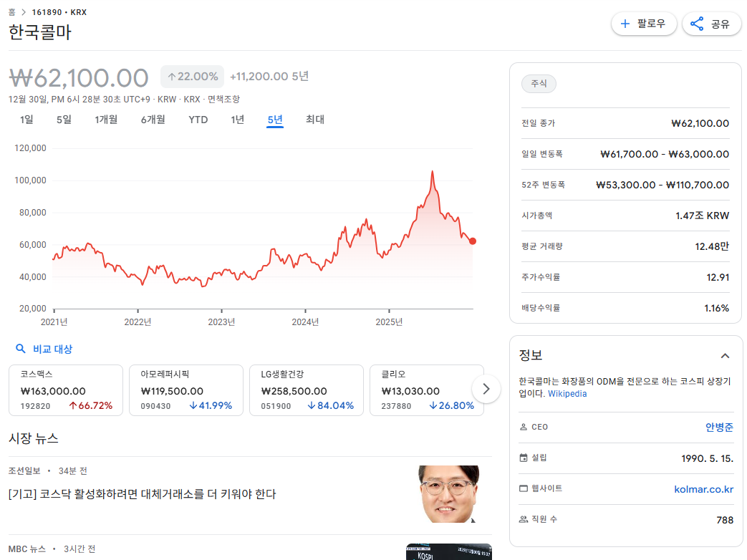Click the person icon next to CEO
This screenshot has width=747, height=560.
click(523, 427)
